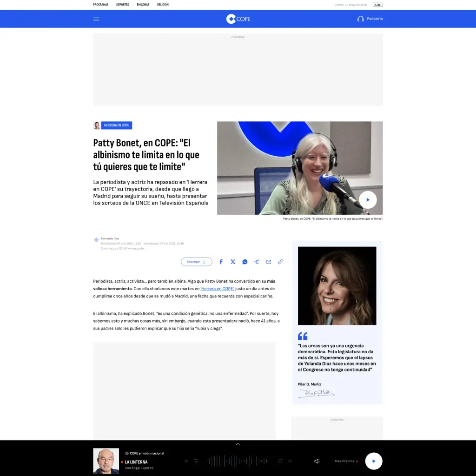Click the Podcasts link in the header
The width and height of the screenshot is (476, 476).
375,19
